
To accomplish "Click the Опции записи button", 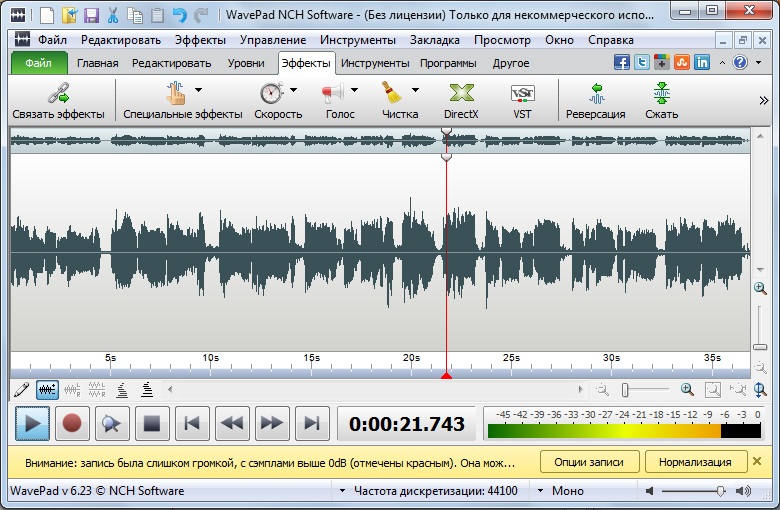I will coord(589,462).
